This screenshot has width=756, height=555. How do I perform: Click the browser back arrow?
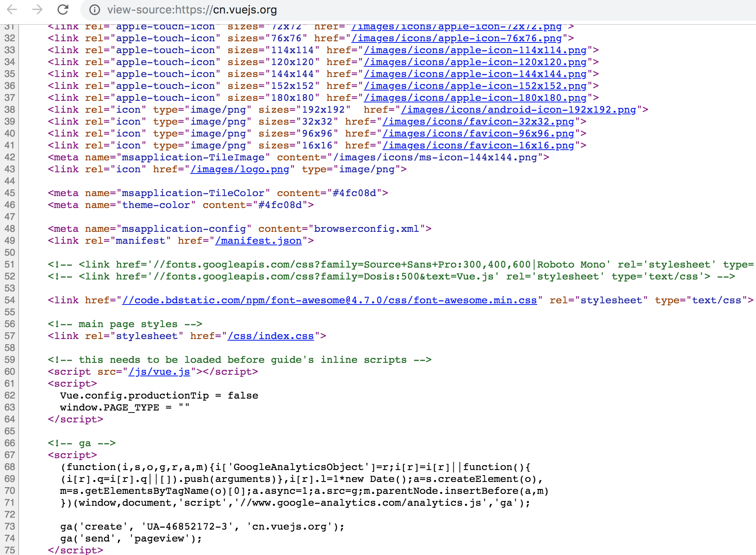[x=12, y=10]
